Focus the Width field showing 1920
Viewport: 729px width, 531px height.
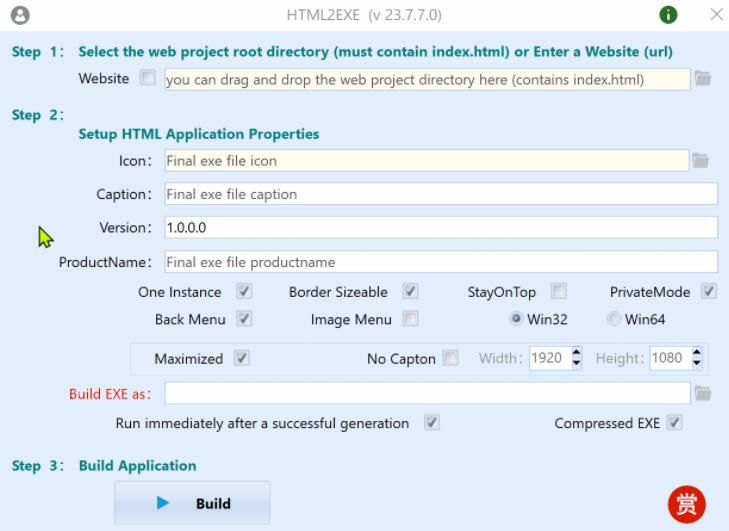coord(550,358)
